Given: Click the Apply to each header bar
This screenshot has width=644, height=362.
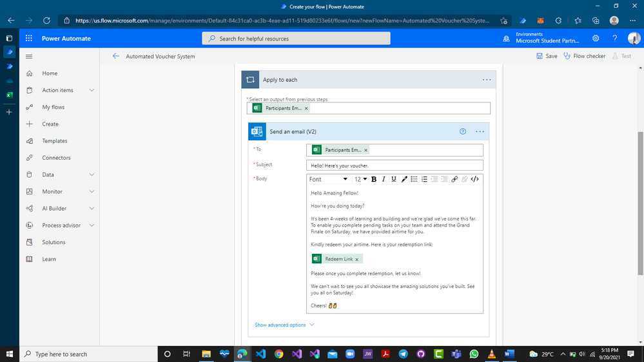Looking at the screenshot, I should pyautogui.click(x=368, y=80).
